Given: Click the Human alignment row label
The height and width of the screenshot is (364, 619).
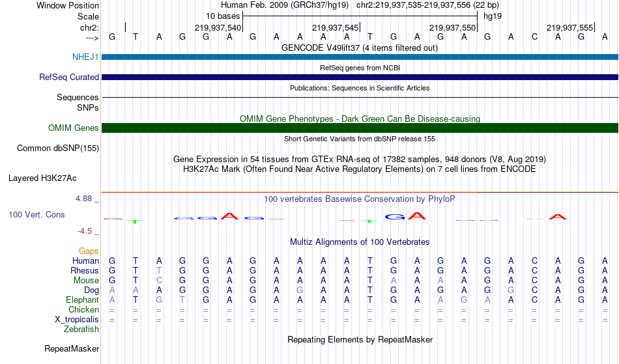Looking at the screenshot, I should click(x=85, y=260).
